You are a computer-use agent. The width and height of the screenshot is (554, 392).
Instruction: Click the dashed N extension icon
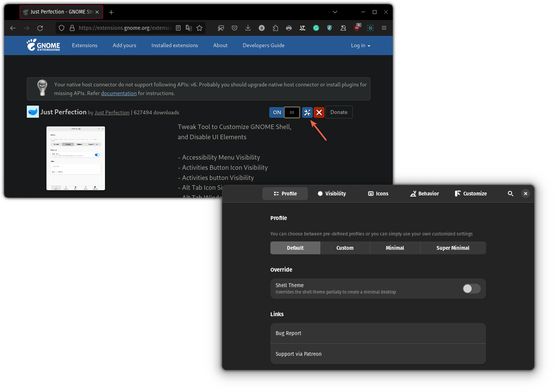click(x=370, y=28)
